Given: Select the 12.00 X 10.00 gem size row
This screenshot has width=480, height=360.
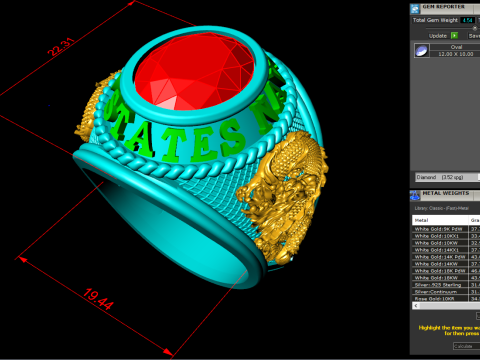Looking at the screenshot, I should tap(456, 54).
